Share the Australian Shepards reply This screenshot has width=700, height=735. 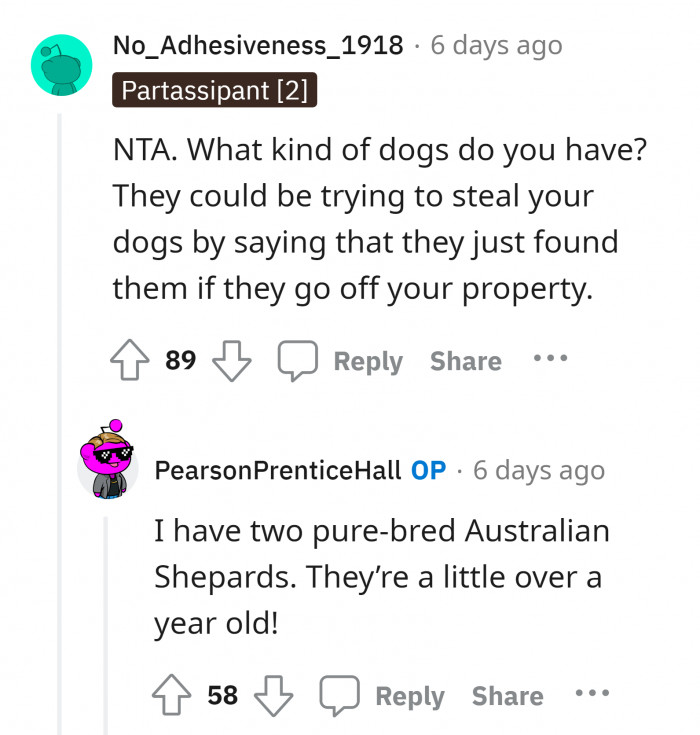[x=507, y=695]
